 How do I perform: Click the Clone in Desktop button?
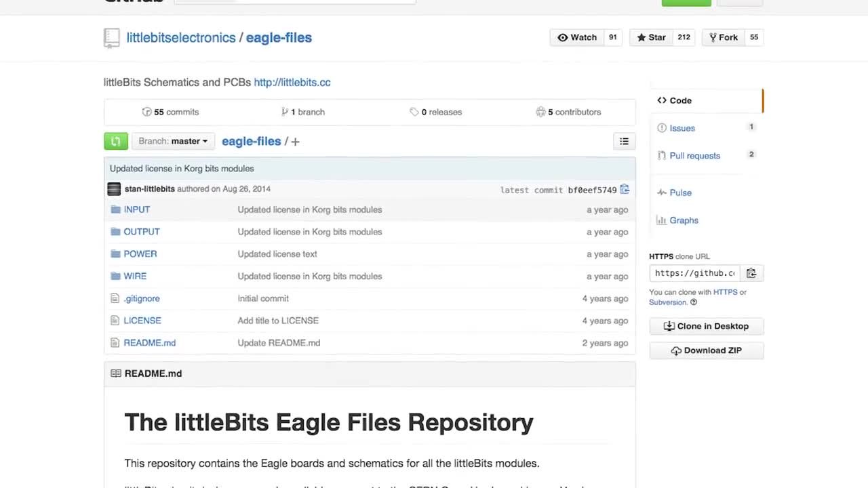pyautogui.click(x=707, y=326)
